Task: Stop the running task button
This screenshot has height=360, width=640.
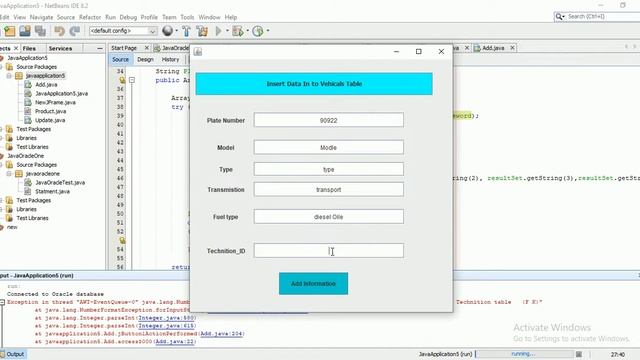Action: point(579,354)
